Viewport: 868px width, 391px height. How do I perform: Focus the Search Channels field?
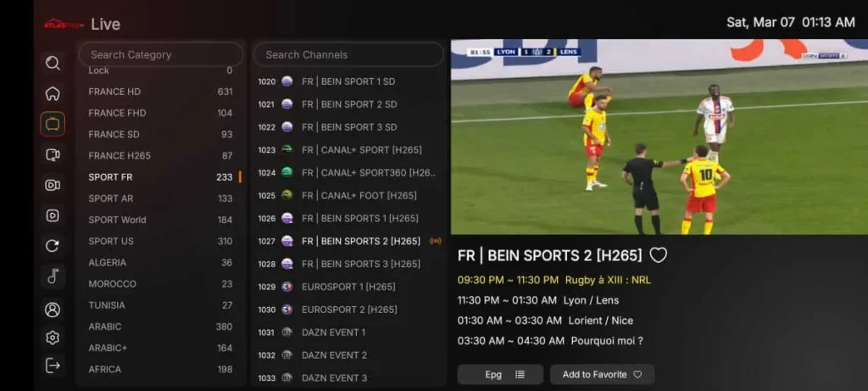(x=348, y=54)
